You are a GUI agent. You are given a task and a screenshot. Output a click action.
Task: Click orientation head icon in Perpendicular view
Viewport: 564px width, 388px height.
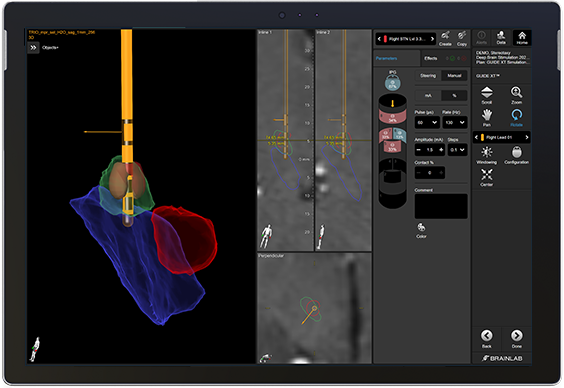(265, 358)
